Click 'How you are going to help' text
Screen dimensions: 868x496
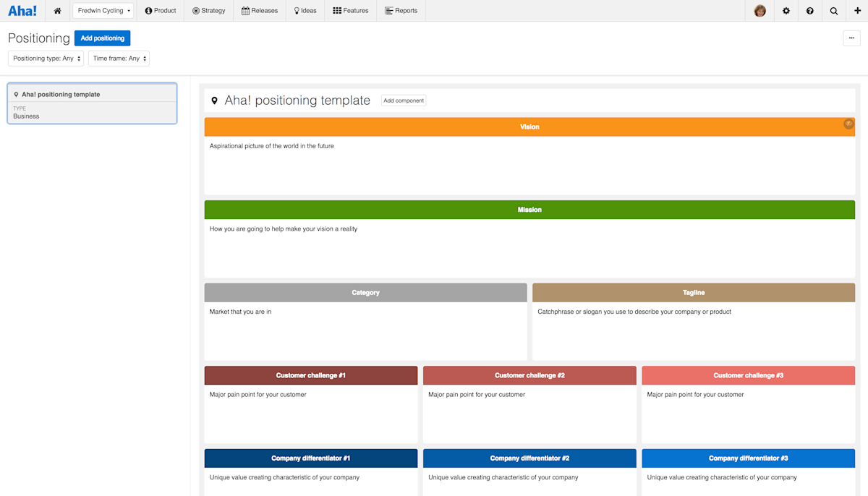tap(284, 229)
